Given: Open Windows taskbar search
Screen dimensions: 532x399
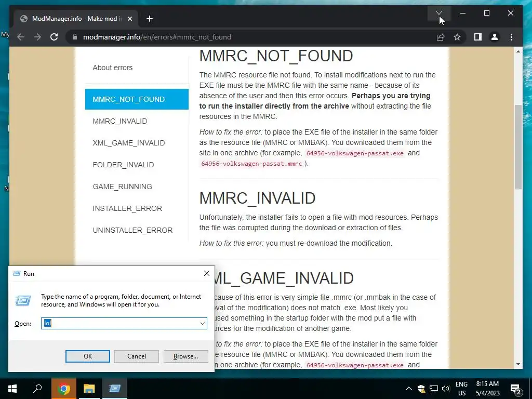Looking at the screenshot, I should [x=37, y=389].
